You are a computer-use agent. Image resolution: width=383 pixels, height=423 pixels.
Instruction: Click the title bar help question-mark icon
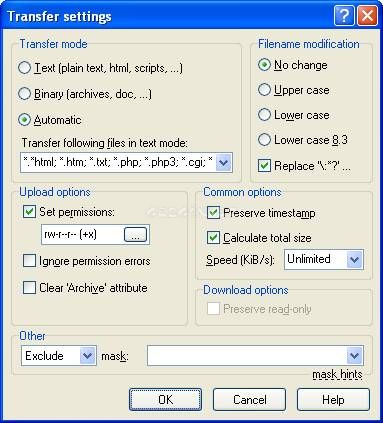[x=344, y=16]
